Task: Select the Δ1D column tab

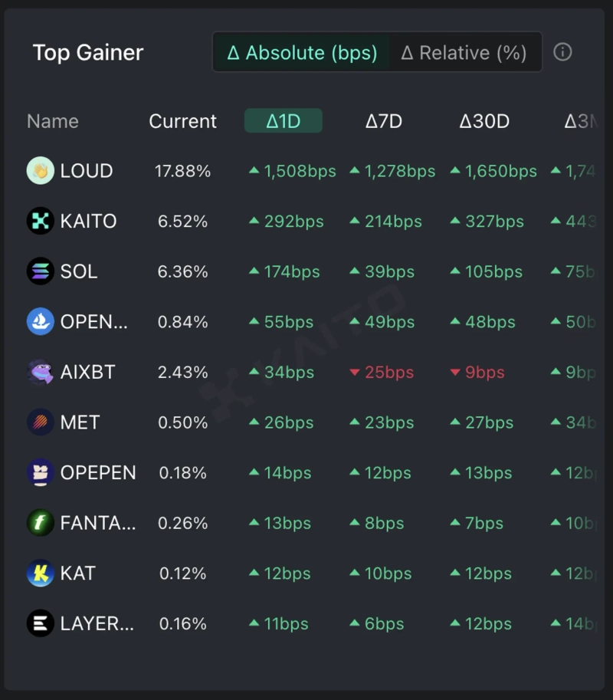Action: coord(284,121)
